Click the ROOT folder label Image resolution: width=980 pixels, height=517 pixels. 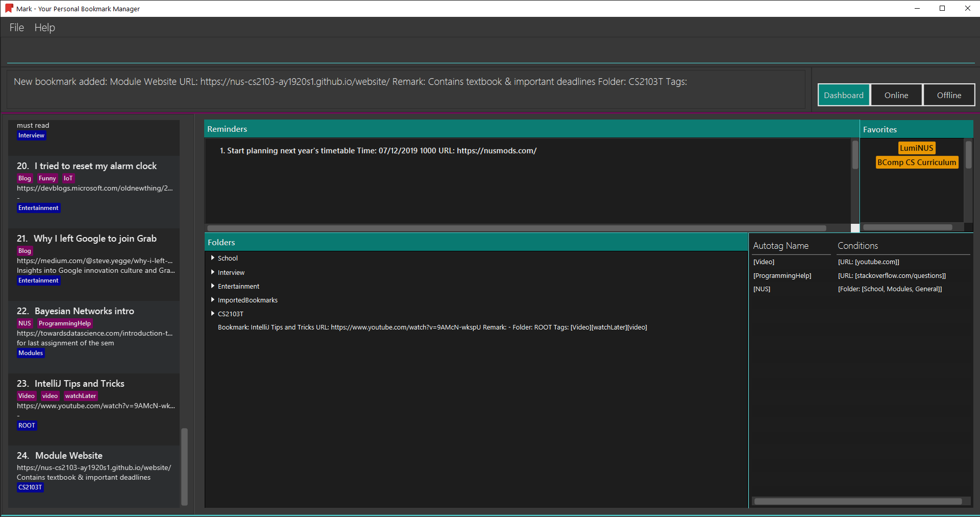tap(27, 426)
